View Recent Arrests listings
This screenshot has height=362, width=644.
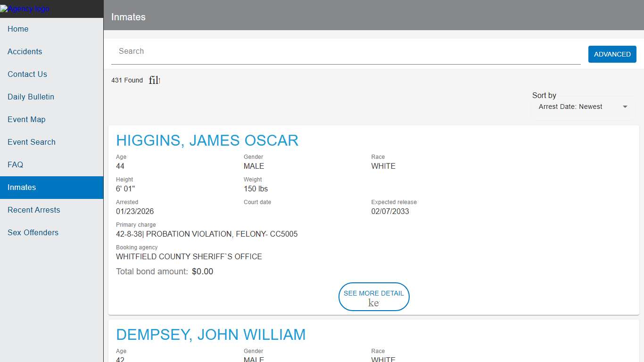tap(33, 210)
